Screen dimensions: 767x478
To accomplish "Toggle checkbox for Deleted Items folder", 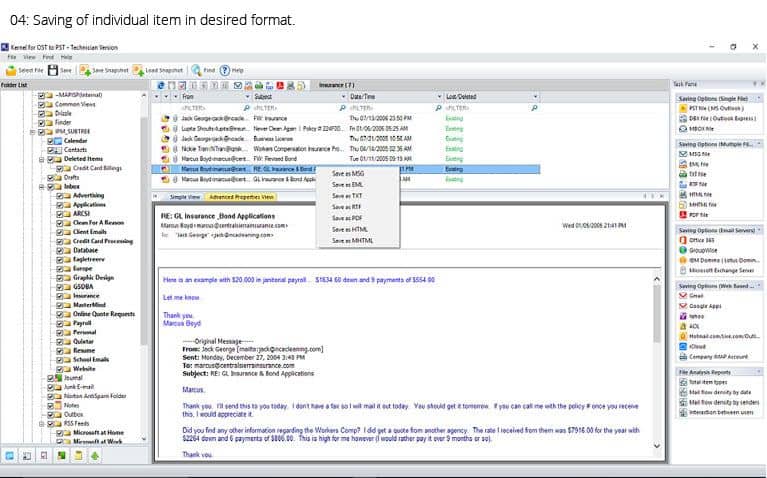I will coord(51,159).
